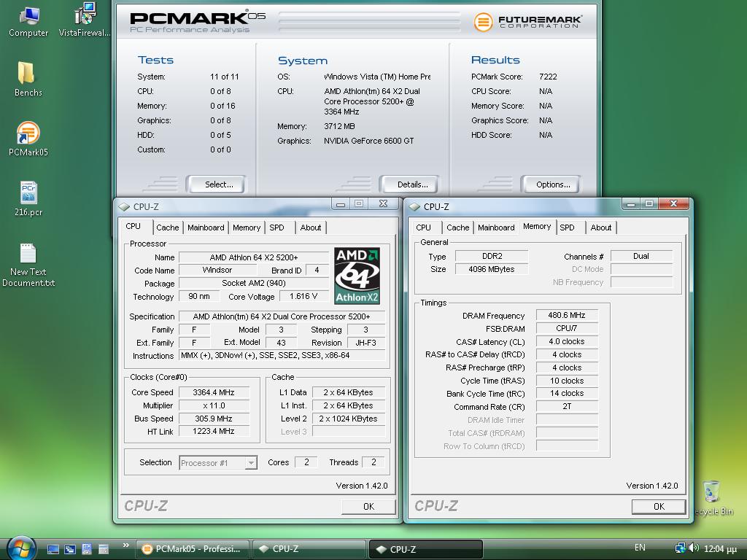Open Mainboard tab in left CPU-Z
This screenshot has width=747, height=560.
(206, 227)
